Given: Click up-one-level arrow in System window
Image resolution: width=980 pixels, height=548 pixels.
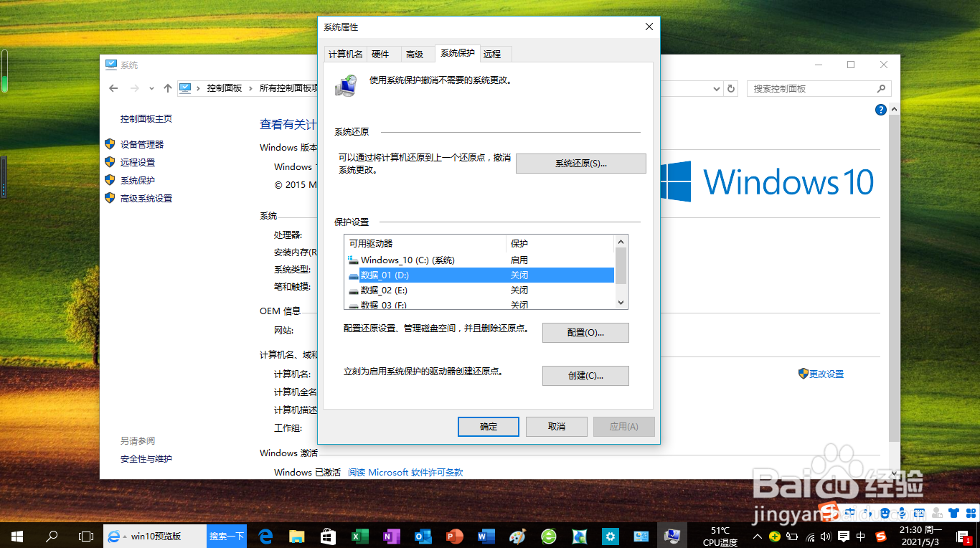Looking at the screenshot, I should coord(168,88).
